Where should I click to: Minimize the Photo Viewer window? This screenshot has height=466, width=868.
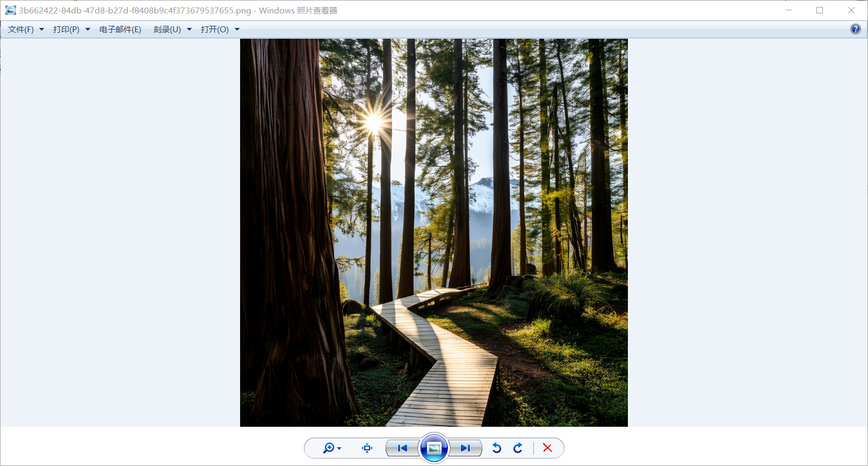tap(789, 10)
